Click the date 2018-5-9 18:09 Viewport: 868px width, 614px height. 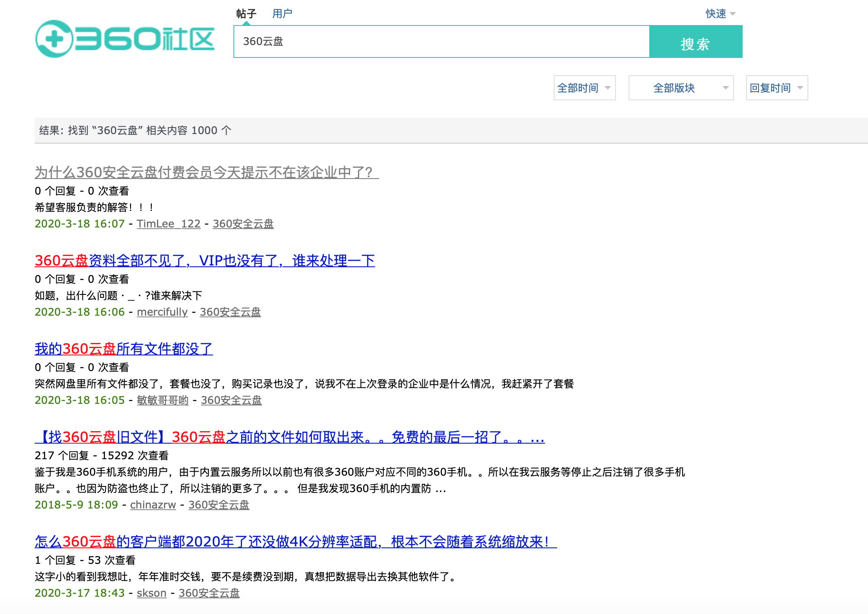pyautogui.click(x=76, y=505)
